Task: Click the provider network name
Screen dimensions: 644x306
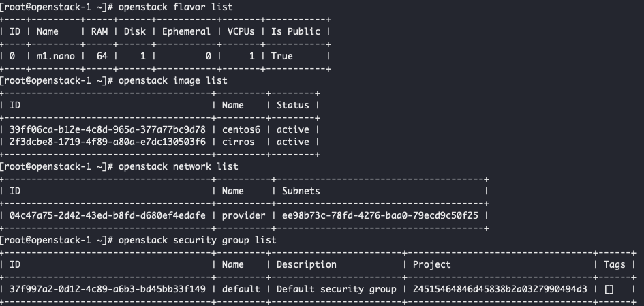Action: coord(243,215)
